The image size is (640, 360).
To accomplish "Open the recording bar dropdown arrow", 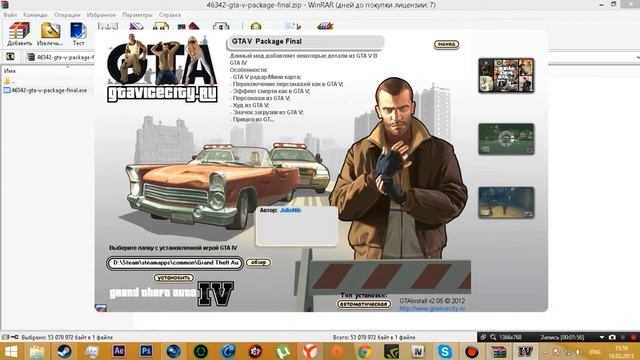I will click(x=602, y=337).
